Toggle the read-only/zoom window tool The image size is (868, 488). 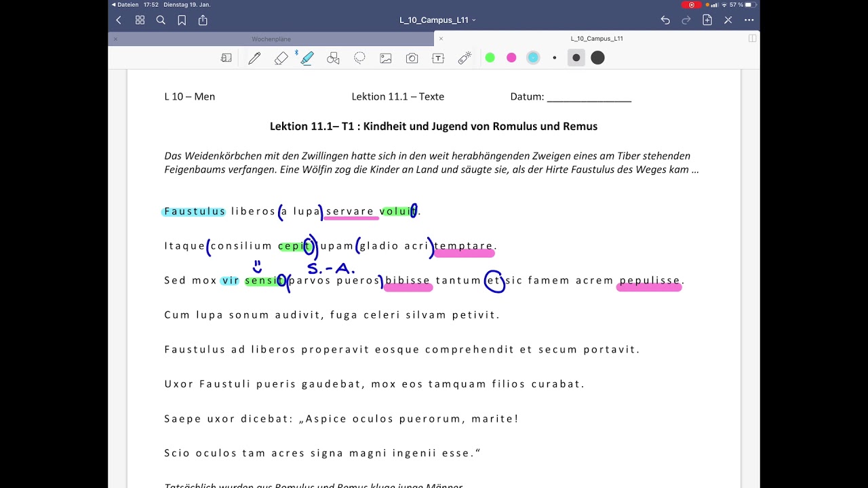[x=226, y=58]
